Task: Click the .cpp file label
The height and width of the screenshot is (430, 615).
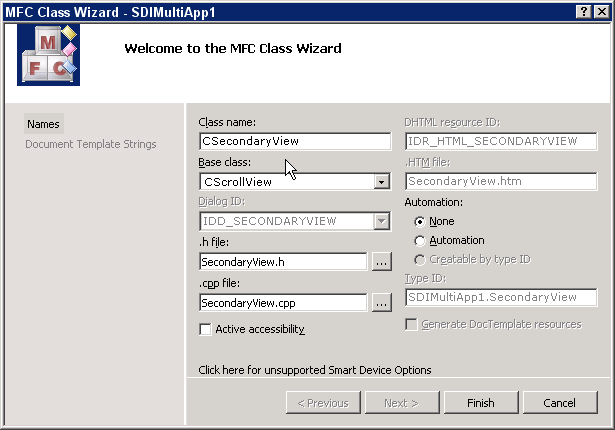Action: pos(219,283)
